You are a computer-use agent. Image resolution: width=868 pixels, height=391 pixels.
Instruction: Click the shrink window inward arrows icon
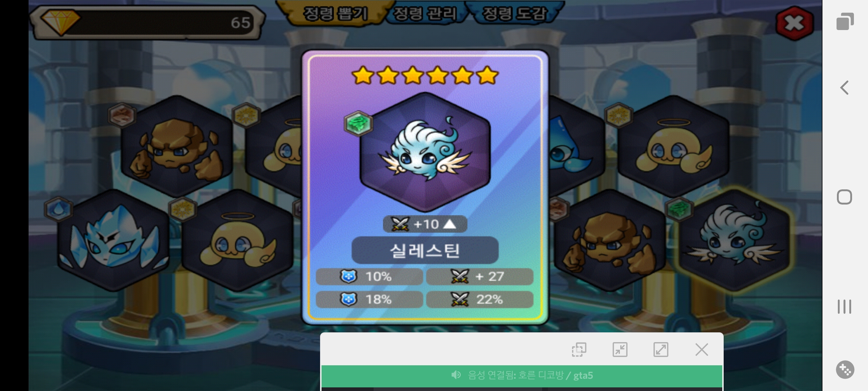tap(620, 350)
